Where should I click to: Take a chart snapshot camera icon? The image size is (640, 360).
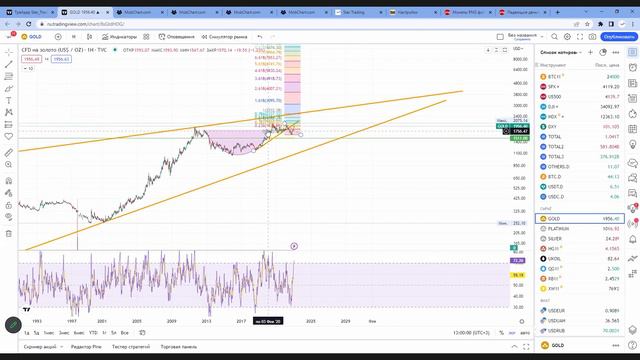click(592, 37)
